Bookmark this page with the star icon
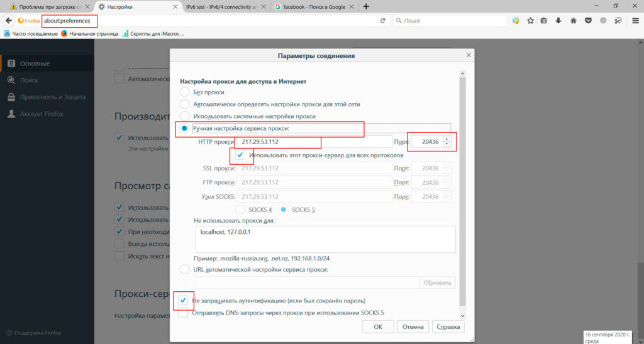This screenshot has width=644, height=344. (x=530, y=21)
